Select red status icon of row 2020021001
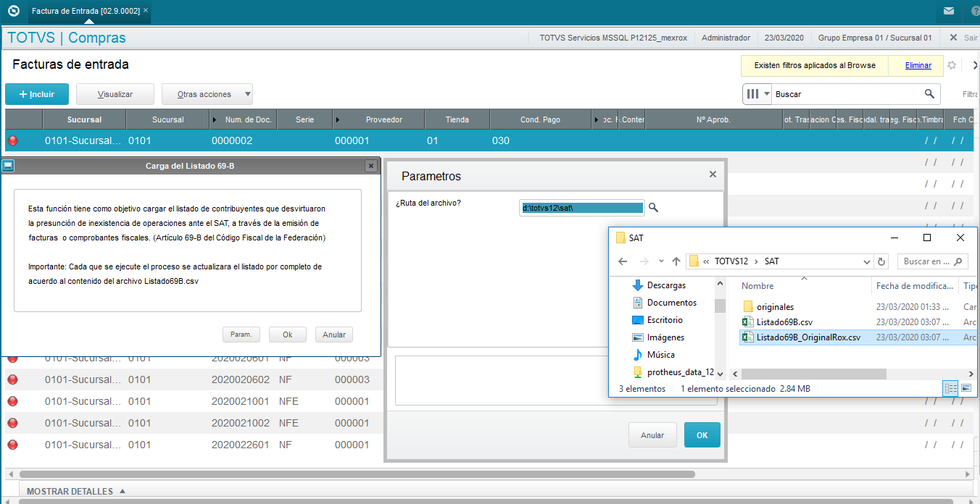Image resolution: width=980 pixels, height=504 pixels. [12, 401]
